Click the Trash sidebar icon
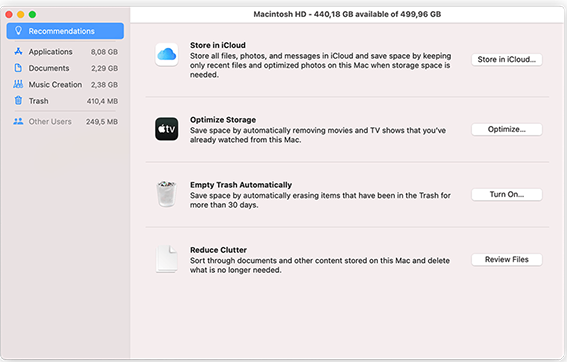567x362 pixels. 18,101
